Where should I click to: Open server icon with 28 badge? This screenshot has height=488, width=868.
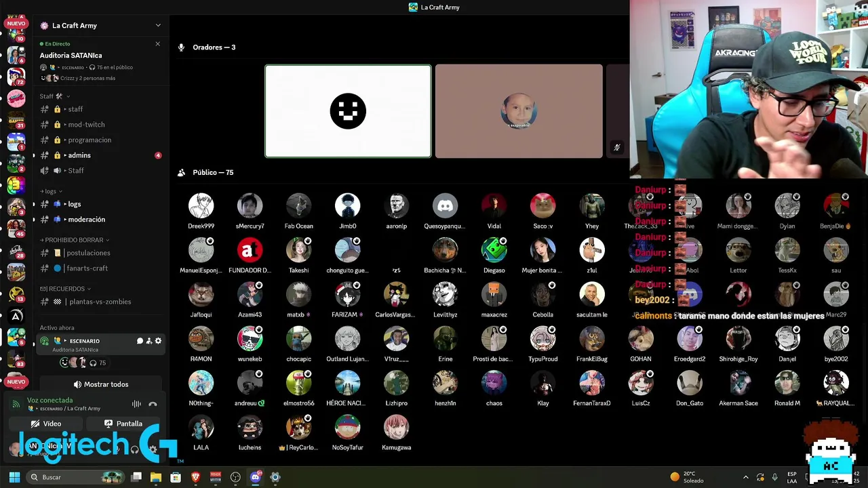point(16,250)
